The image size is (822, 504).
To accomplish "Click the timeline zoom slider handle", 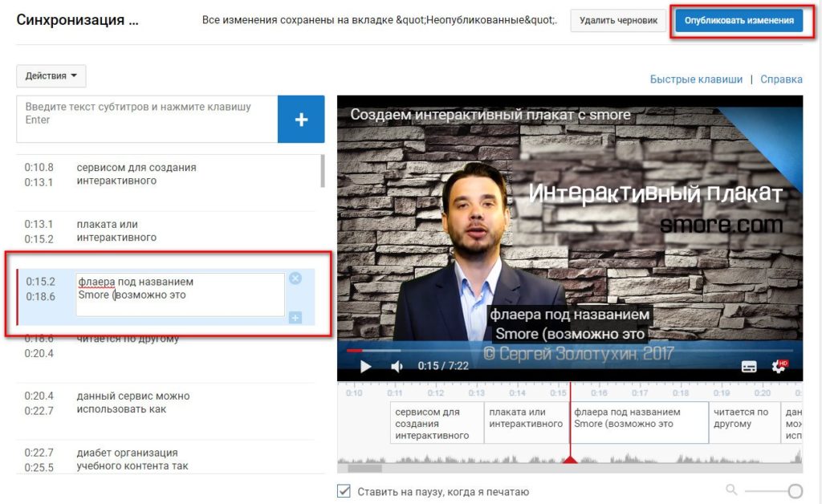I will point(795,490).
